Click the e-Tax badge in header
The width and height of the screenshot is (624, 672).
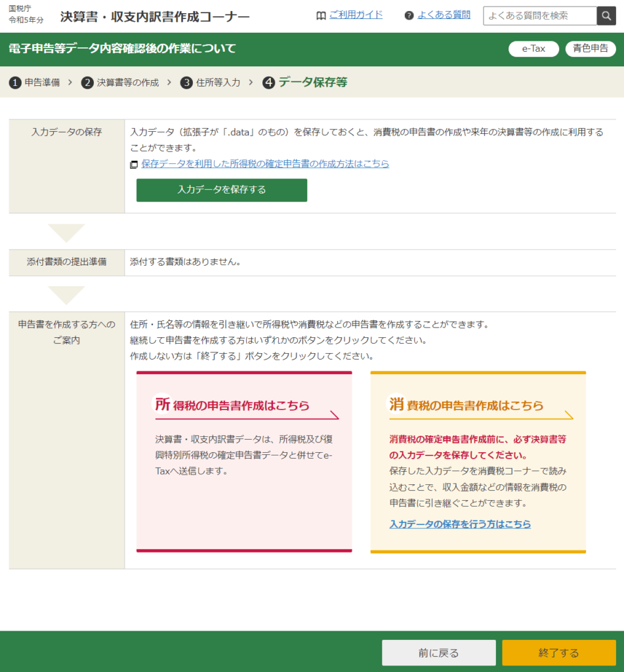click(x=533, y=49)
